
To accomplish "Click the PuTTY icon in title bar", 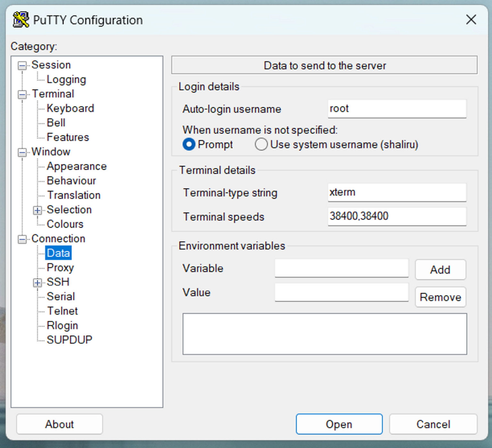I will pyautogui.click(x=21, y=20).
